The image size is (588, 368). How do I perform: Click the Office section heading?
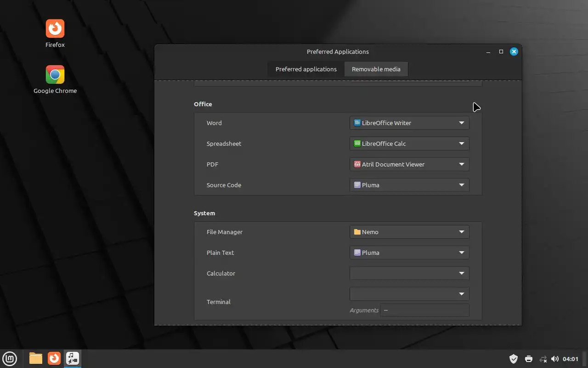tap(203, 104)
